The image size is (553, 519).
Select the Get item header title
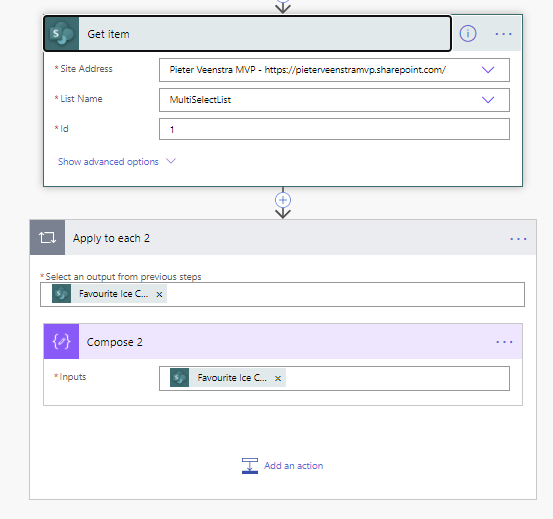(x=108, y=34)
